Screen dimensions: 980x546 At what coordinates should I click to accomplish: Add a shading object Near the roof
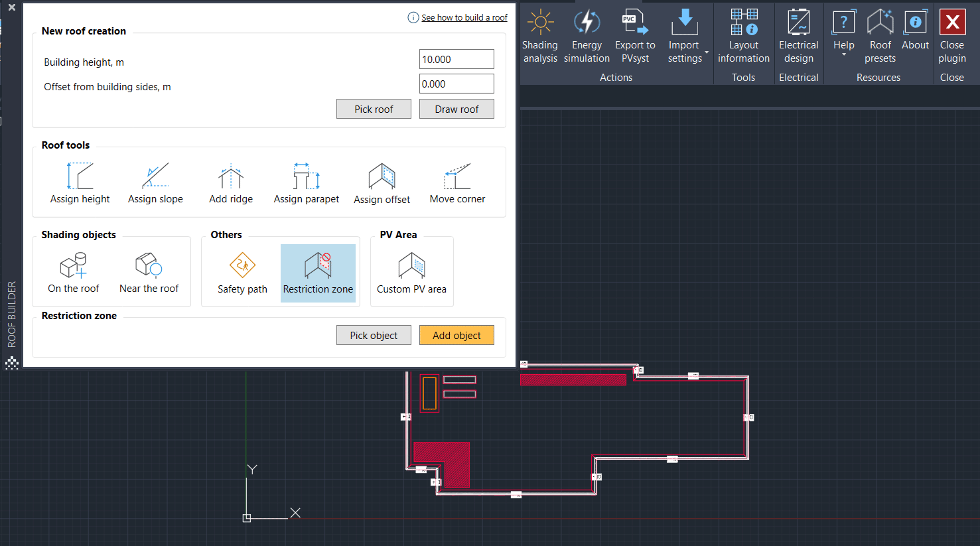149,273
